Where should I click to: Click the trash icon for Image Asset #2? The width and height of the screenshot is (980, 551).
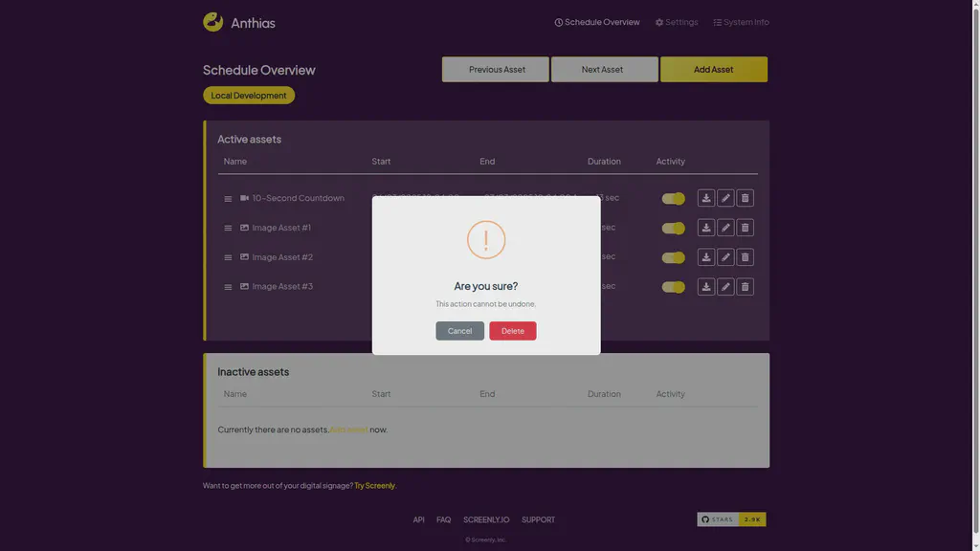745,256
